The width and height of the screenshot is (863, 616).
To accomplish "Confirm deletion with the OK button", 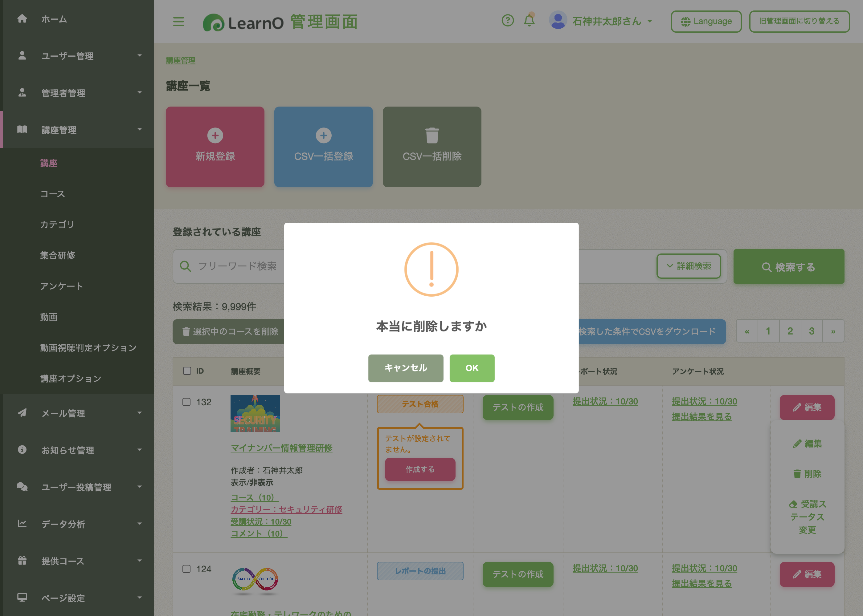I will point(472,368).
